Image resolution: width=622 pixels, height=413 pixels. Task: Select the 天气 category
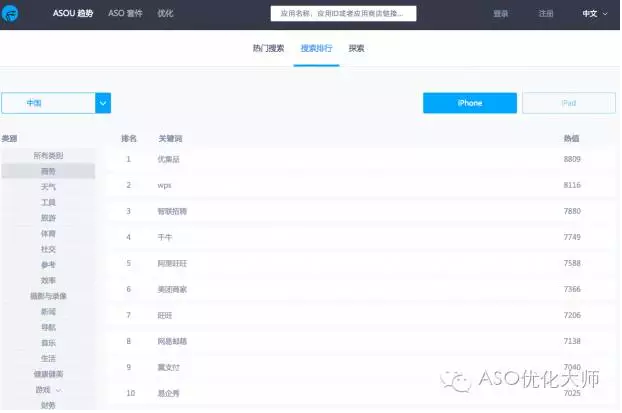pyautogui.click(x=48, y=187)
